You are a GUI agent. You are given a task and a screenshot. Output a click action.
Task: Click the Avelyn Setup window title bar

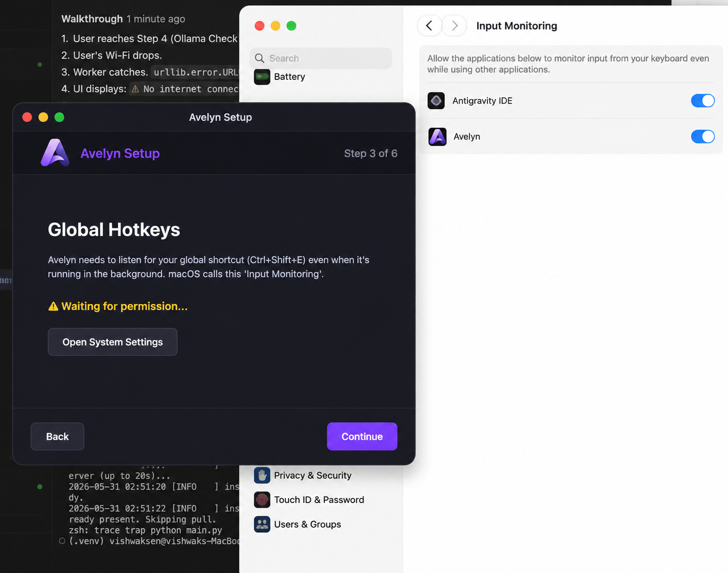220,117
